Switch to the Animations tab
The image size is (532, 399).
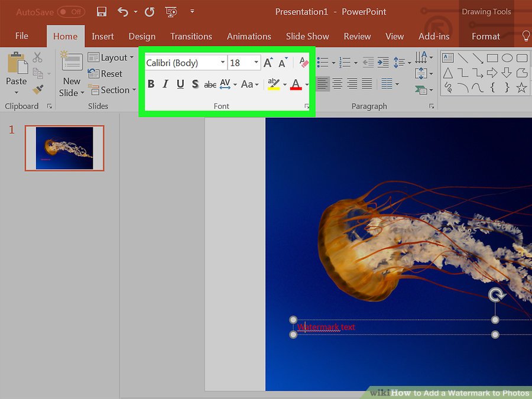[x=249, y=36]
